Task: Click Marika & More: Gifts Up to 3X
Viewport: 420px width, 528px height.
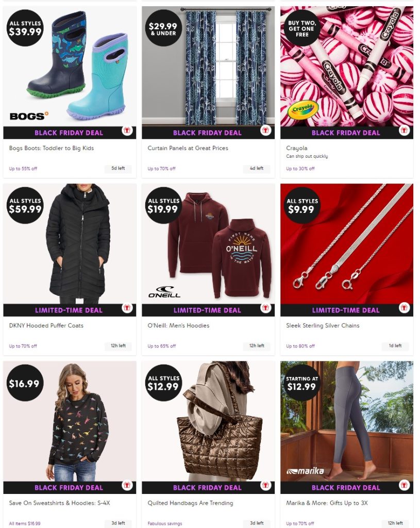Action: (327, 503)
